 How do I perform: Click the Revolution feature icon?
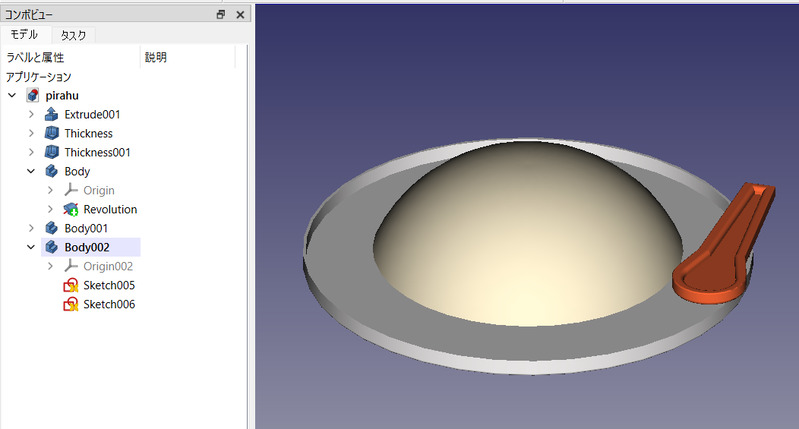point(71,209)
